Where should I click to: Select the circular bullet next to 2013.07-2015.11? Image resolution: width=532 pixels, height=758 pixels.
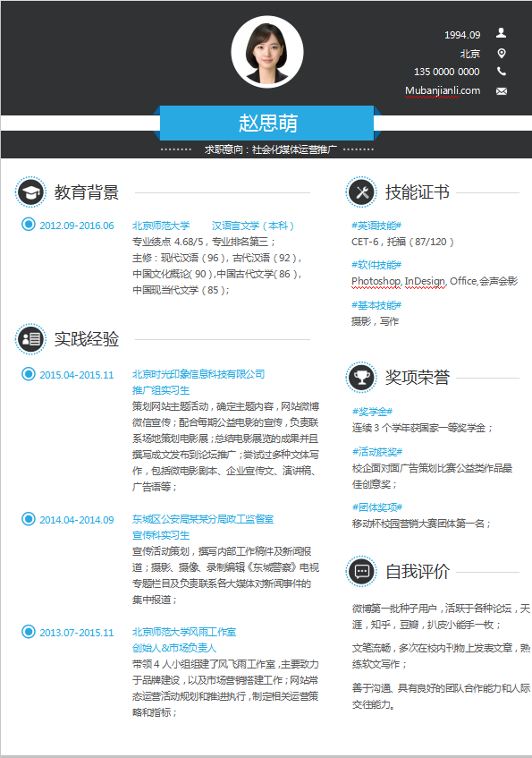point(29,631)
